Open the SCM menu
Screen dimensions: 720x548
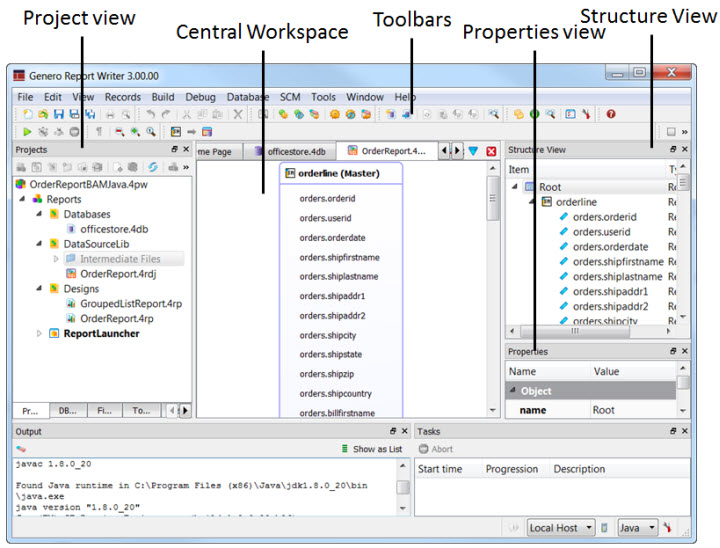point(290,97)
